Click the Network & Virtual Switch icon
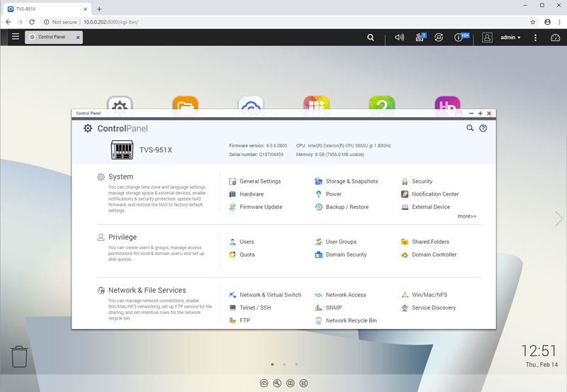The height and width of the screenshot is (392, 567). 232,295
